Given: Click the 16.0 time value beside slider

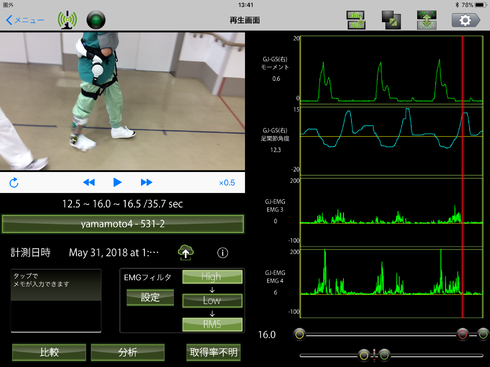Looking at the screenshot, I should click(267, 335).
